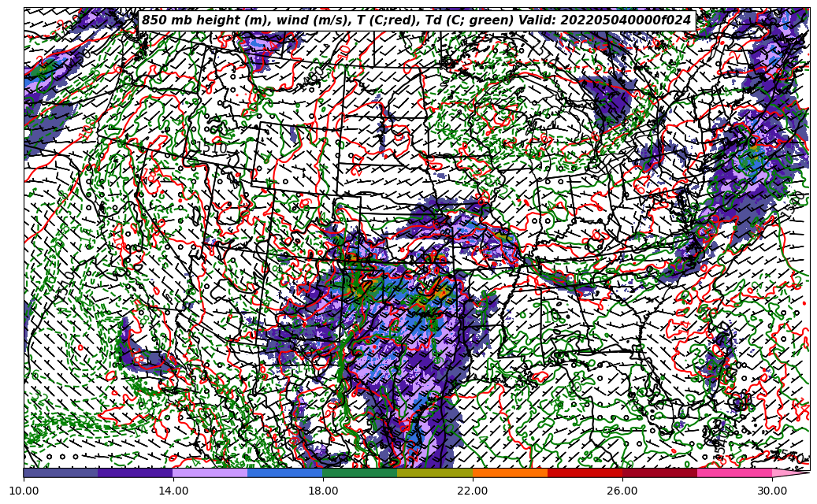
Task: Click the dark red colorbar segment after 26.00
Action: click(659, 472)
